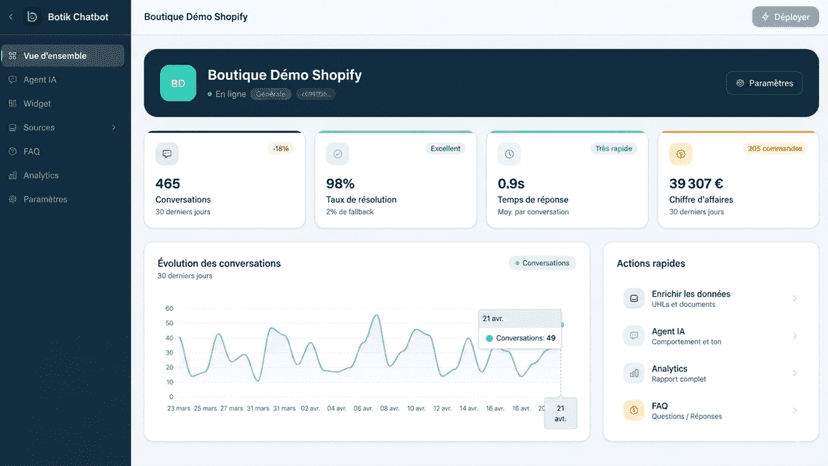Viewport: 828px width, 466px height.
Task: Click the response time clock icon
Action: pyautogui.click(x=509, y=154)
